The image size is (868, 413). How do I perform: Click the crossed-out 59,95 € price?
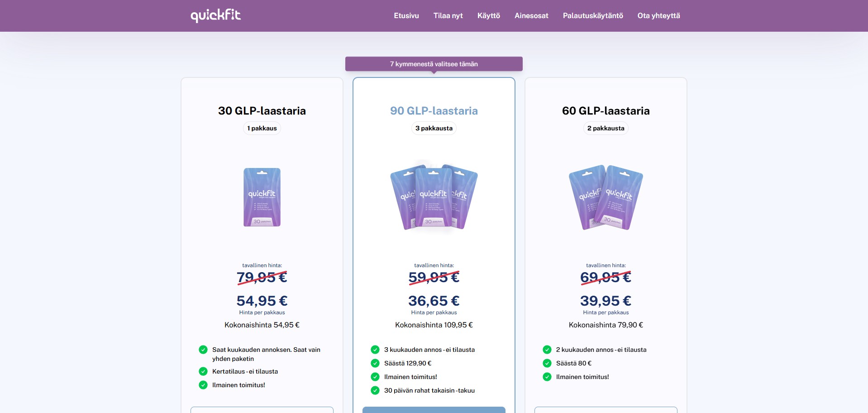point(434,277)
